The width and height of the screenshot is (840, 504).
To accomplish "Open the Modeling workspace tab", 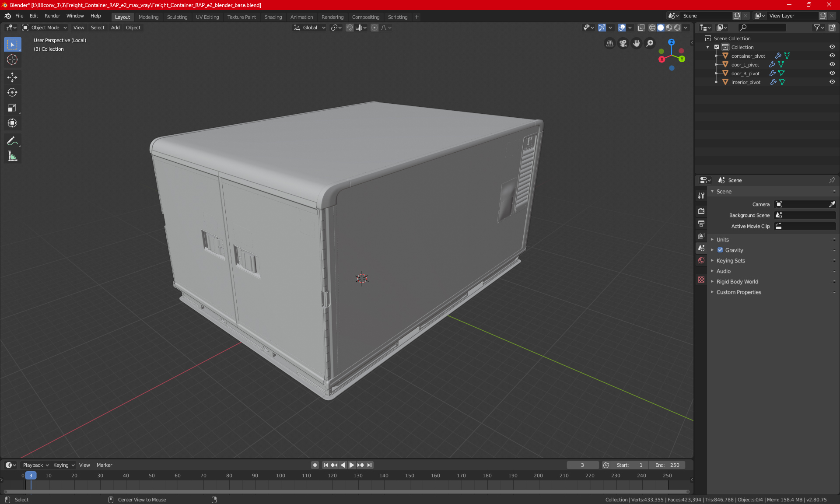I will [149, 16].
